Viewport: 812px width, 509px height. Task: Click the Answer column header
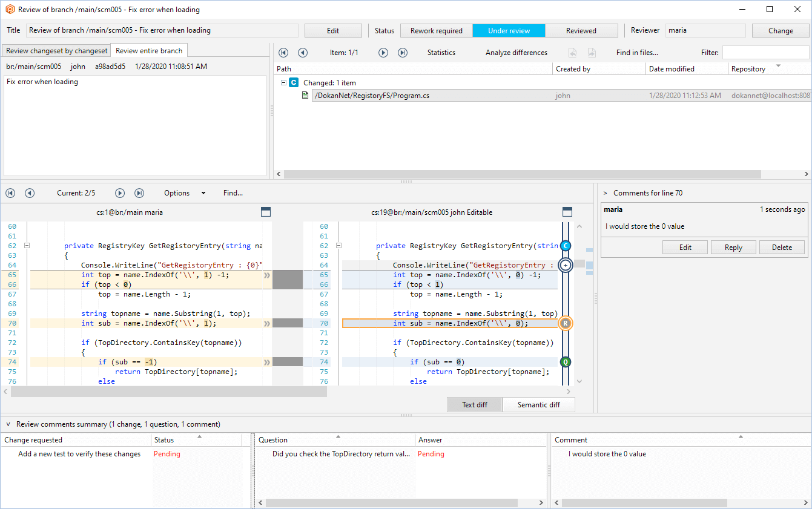coord(482,440)
